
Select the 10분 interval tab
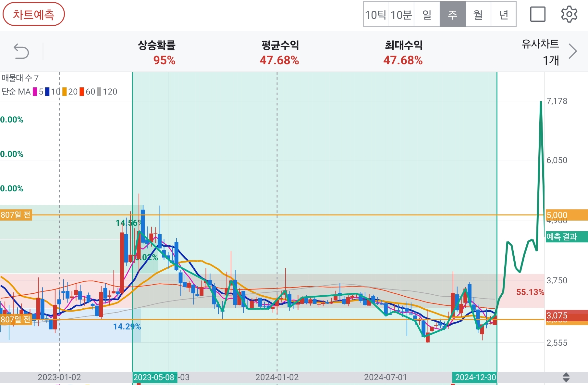pyautogui.click(x=401, y=15)
